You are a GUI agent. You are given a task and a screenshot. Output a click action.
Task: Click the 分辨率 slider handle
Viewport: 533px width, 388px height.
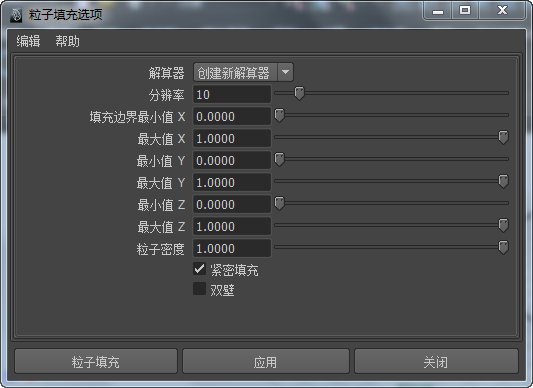click(299, 93)
